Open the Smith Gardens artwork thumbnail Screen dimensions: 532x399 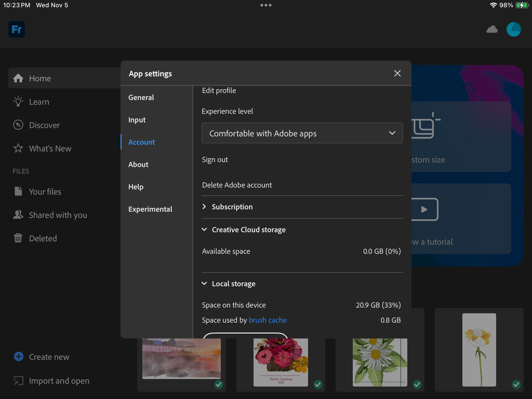point(281,362)
